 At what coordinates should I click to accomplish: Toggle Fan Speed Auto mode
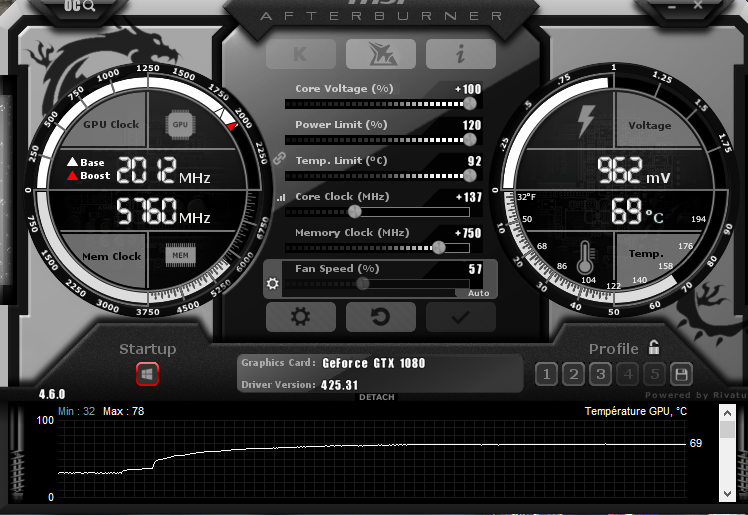pos(478,293)
